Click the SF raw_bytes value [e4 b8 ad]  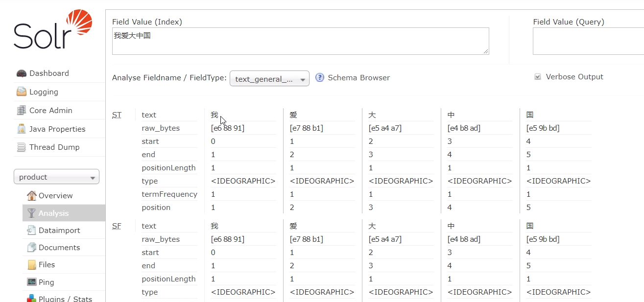(464, 239)
